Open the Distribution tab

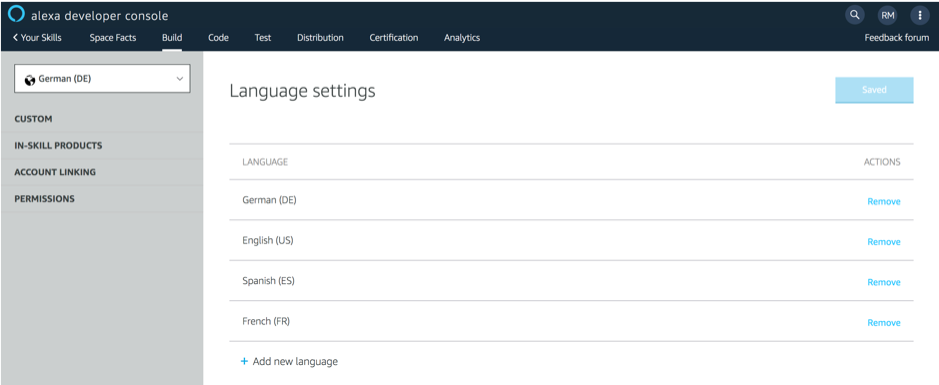(320, 38)
